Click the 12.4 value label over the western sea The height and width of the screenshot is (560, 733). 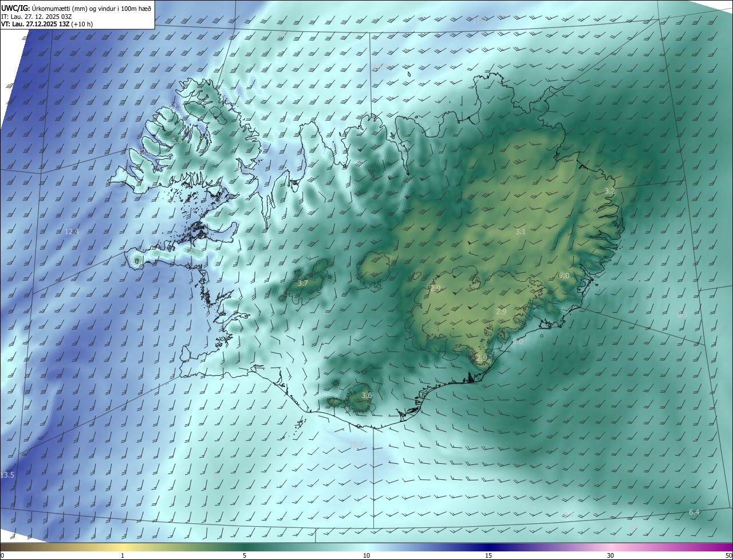[72, 231]
